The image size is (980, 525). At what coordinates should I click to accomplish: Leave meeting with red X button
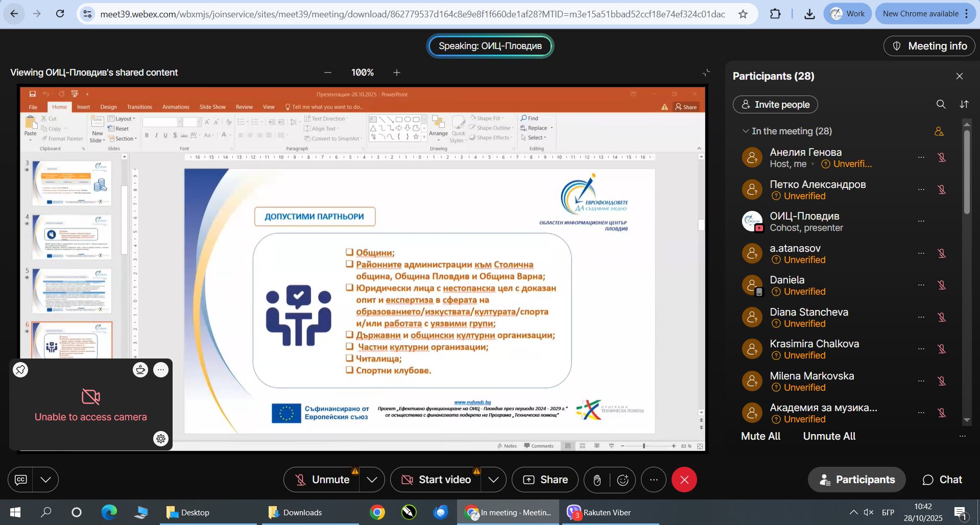684,480
